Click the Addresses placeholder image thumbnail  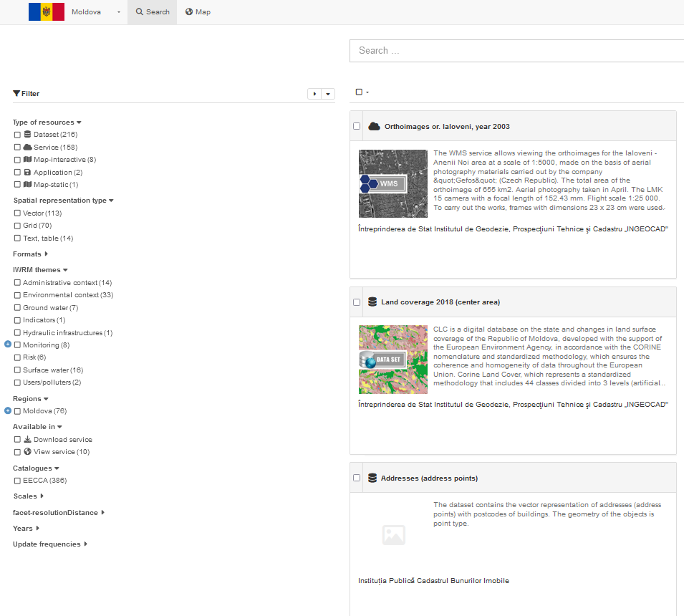[x=393, y=535]
